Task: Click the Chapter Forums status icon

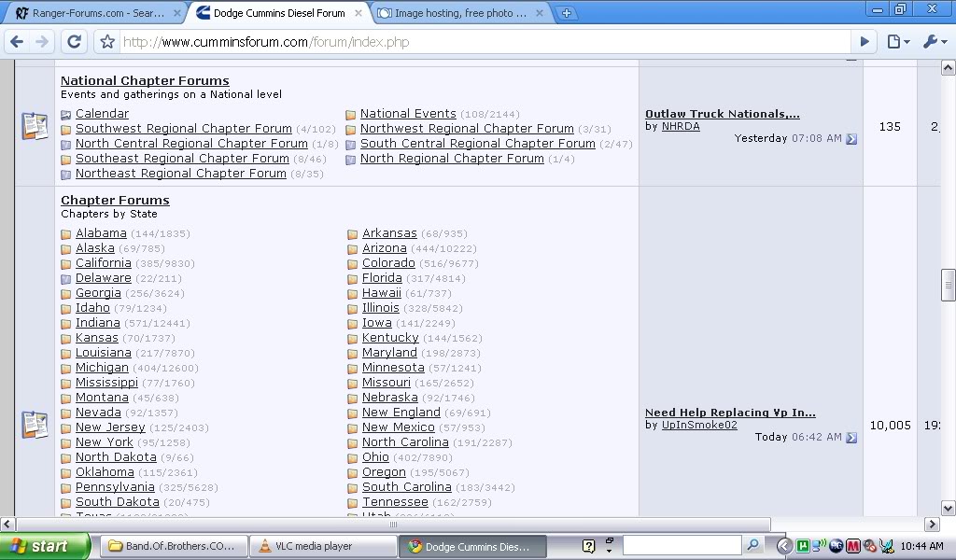Action: (35, 425)
